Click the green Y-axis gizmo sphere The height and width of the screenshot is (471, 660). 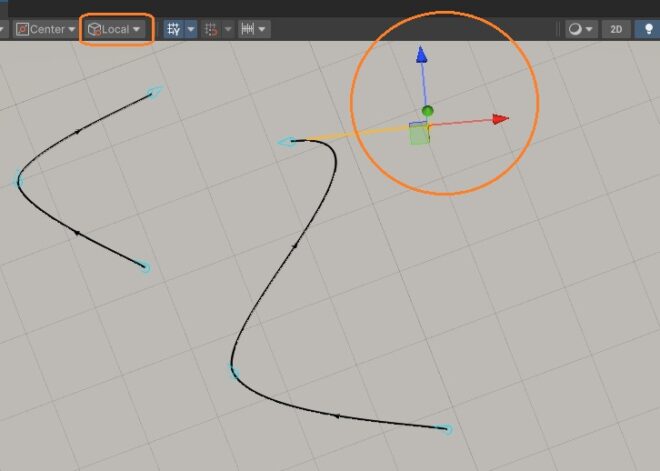point(428,111)
